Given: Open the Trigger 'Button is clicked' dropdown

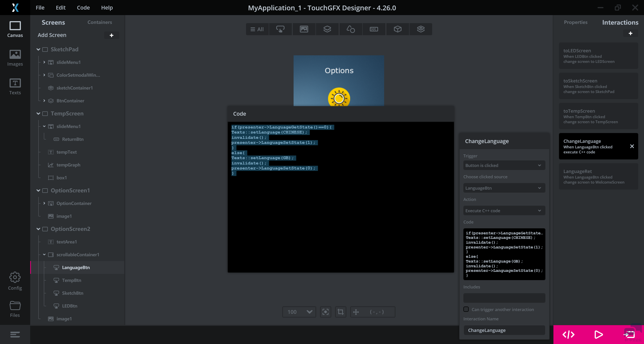Looking at the screenshot, I should pyautogui.click(x=504, y=165).
